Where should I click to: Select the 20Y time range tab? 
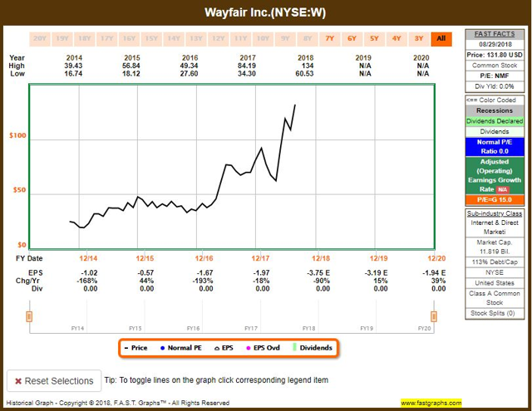(40, 39)
